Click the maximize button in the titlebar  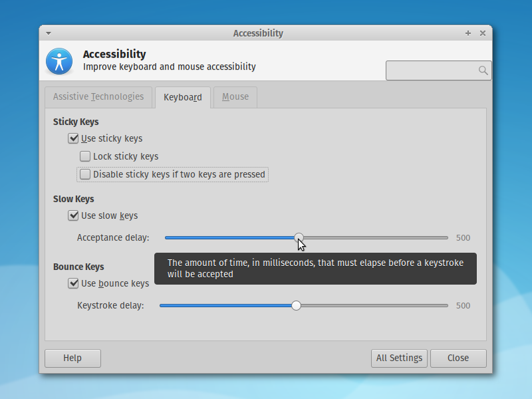point(467,33)
